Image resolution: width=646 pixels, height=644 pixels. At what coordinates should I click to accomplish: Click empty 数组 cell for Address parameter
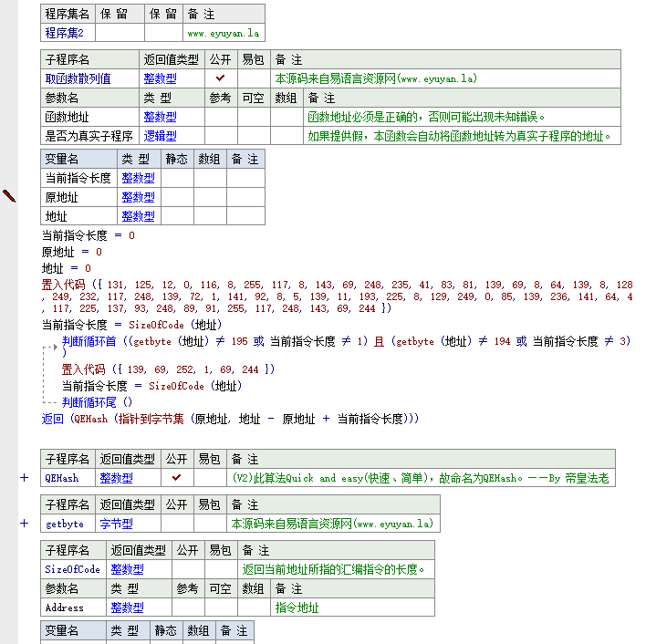coord(254,608)
